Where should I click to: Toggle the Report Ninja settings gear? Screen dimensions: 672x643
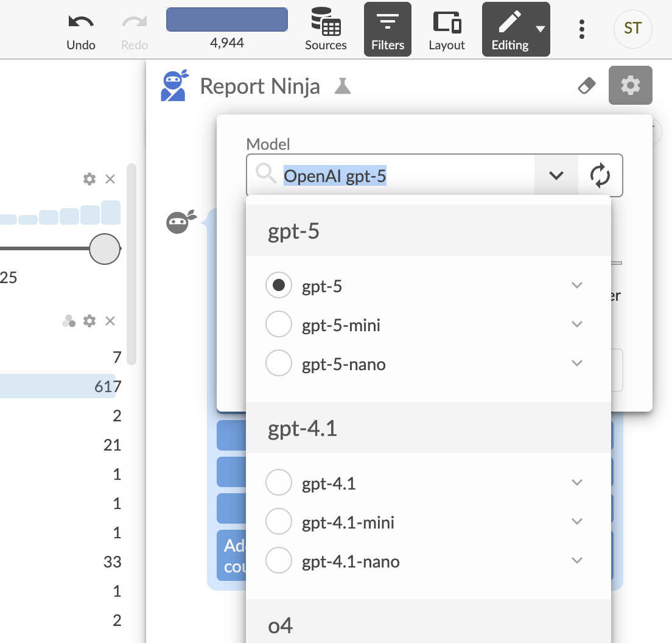point(631,85)
